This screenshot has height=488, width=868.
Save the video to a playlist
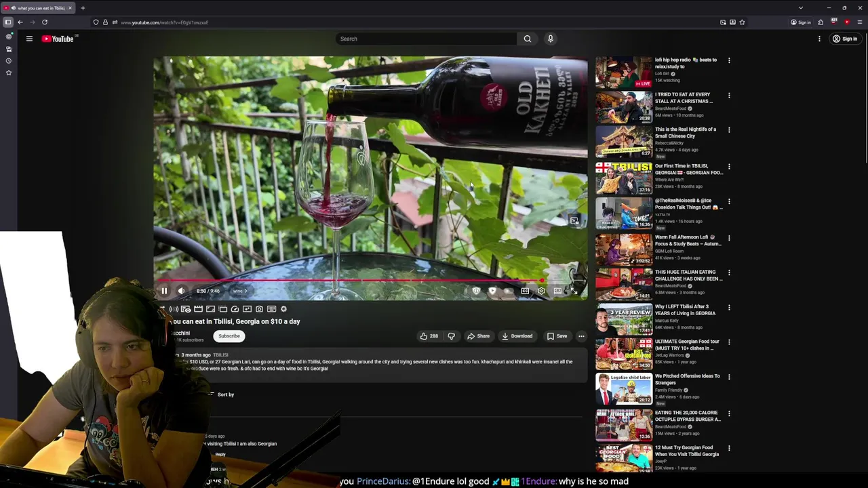coord(557,336)
